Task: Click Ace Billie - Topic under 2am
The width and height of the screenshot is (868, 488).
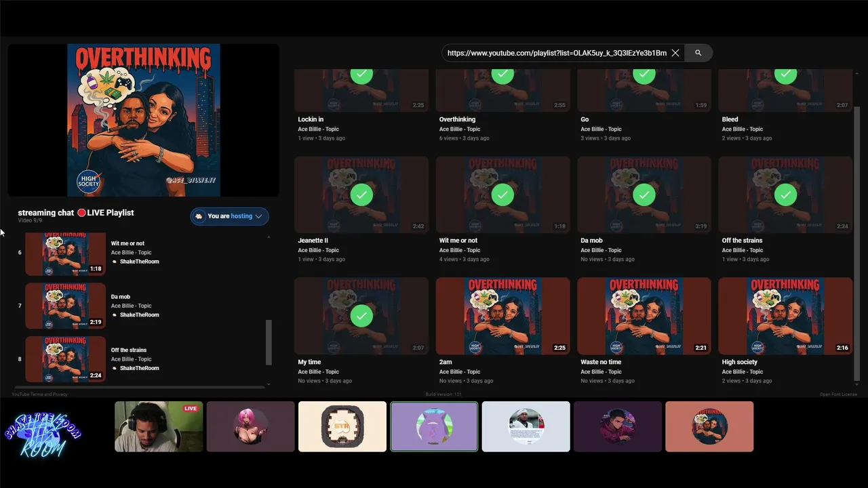Action: pos(459,371)
